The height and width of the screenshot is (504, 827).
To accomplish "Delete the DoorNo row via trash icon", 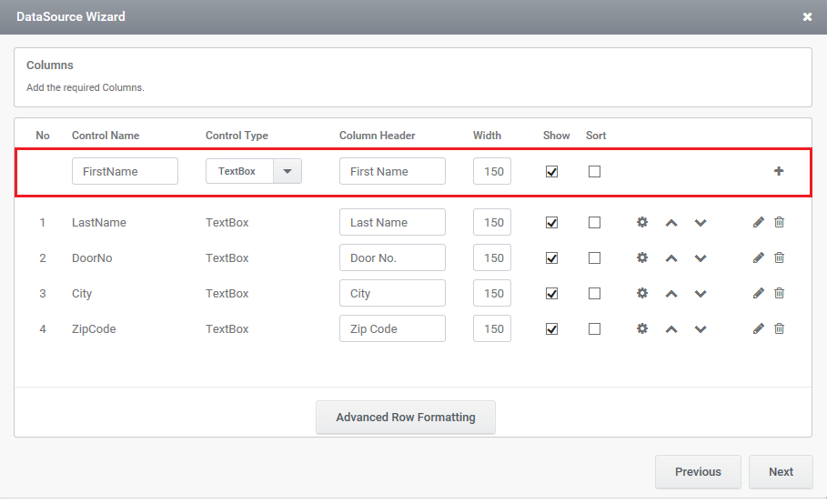I will pos(779,257).
